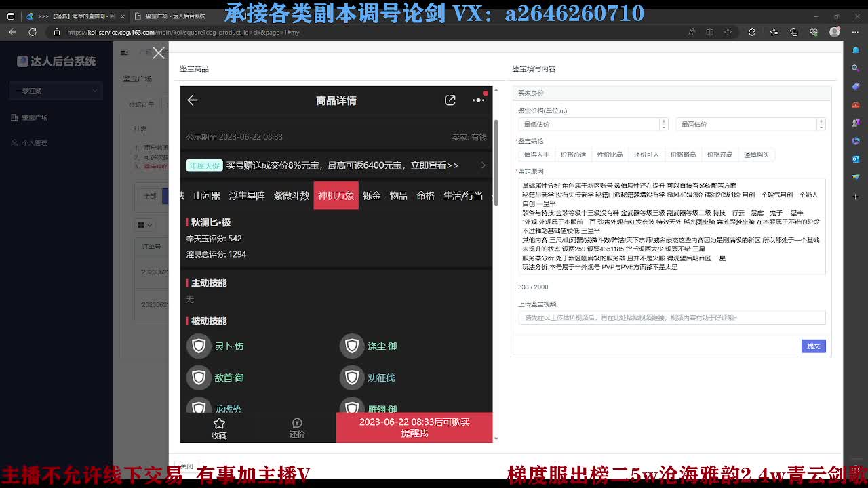
Task: Click the shield icon next to 涤尘·御
Action: point(352,346)
